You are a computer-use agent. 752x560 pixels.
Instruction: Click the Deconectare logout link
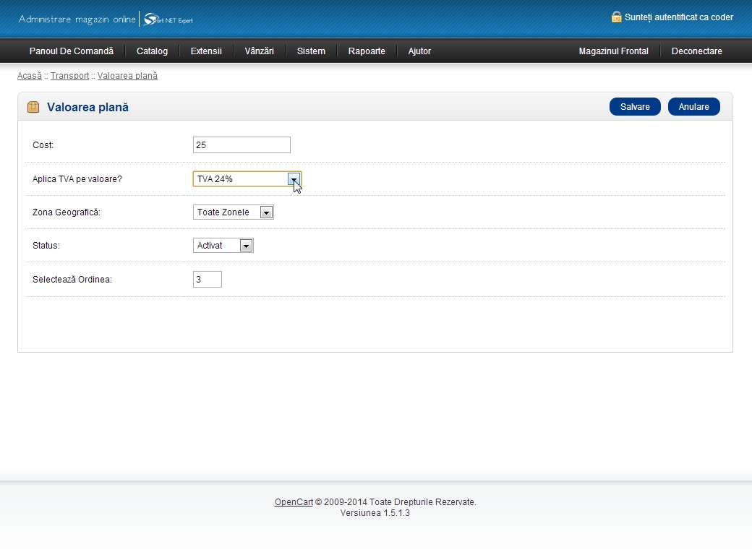pos(696,51)
